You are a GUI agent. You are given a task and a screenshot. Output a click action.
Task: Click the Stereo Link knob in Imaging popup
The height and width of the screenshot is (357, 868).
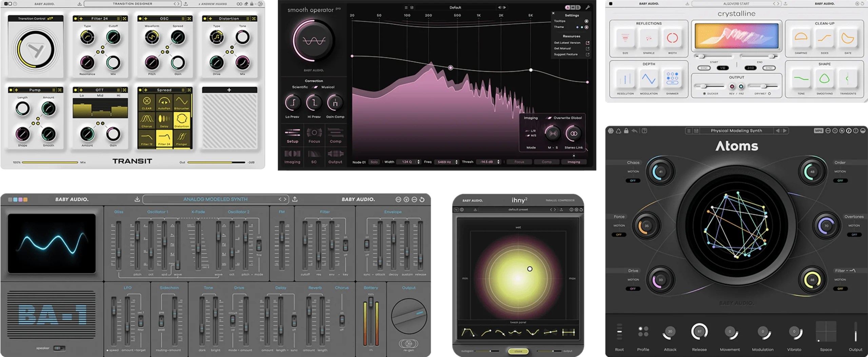pos(574,134)
